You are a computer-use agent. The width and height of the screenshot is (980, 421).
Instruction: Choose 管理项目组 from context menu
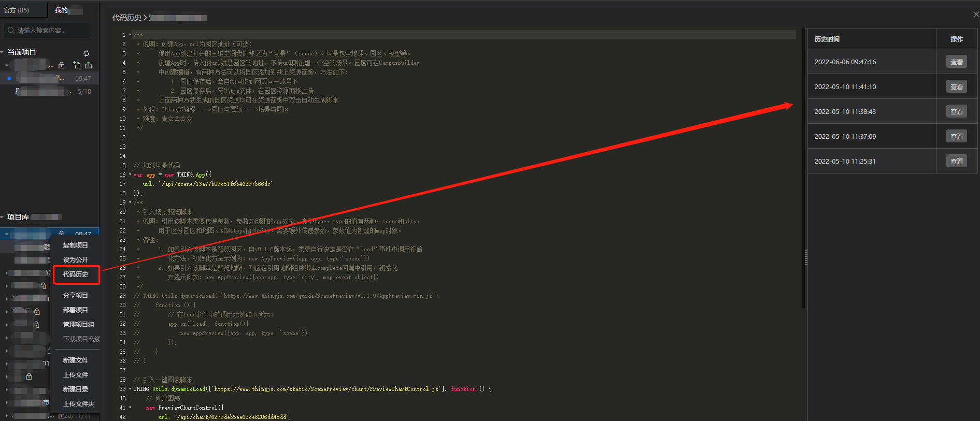tap(79, 324)
